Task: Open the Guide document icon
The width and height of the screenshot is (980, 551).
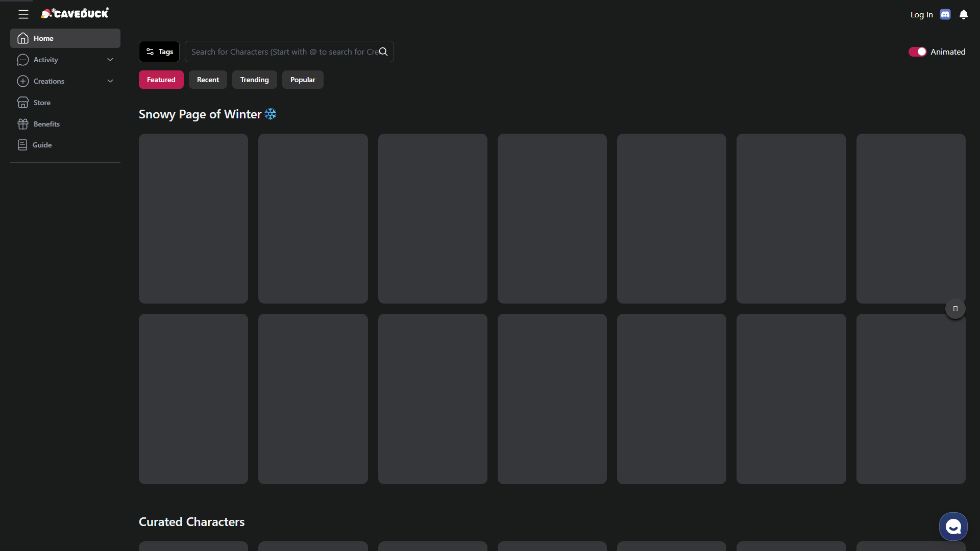Action: (x=22, y=145)
